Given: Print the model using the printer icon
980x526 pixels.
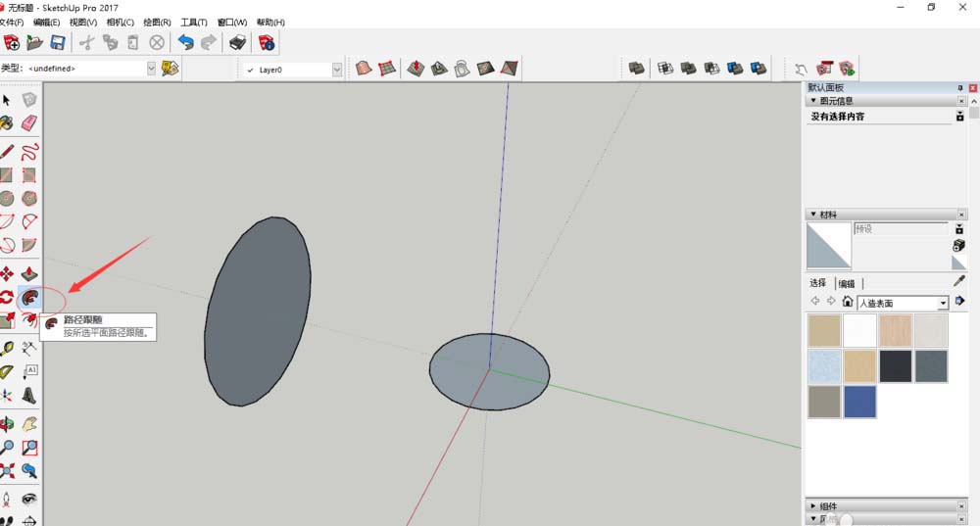Looking at the screenshot, I should pos(237,42).
